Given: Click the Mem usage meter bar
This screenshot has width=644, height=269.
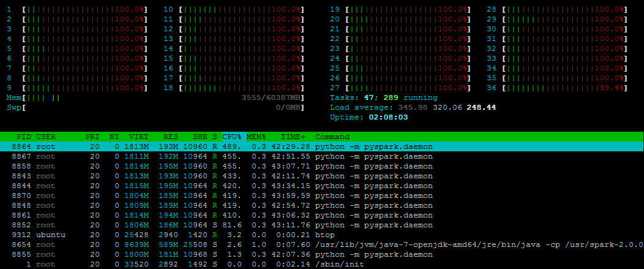Looking at the screenshot, I should point(155,98).
